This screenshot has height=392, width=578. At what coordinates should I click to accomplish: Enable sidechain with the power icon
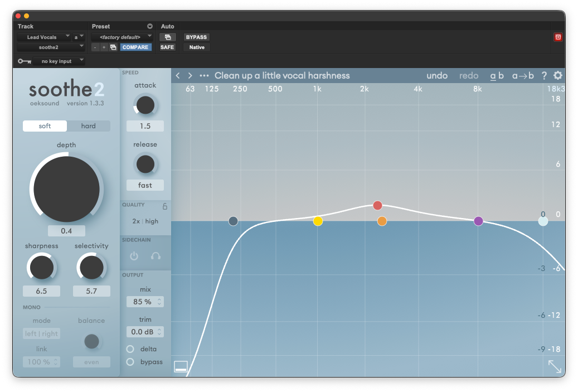(x=134, y=256)
